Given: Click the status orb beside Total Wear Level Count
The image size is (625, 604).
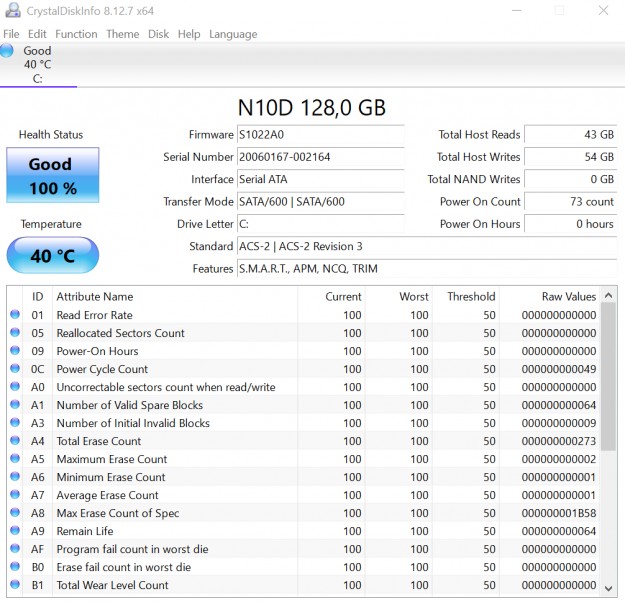Looking at the screenshot, I should coord(15,585).
